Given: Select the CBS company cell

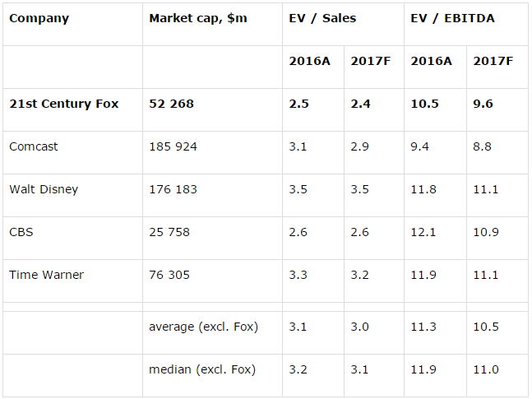Looking at the screenshot, I should coord(21,232).
